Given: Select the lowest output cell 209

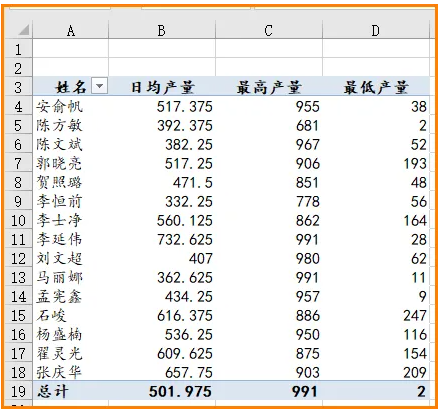Looking at the screenshot, I should 376,372.
